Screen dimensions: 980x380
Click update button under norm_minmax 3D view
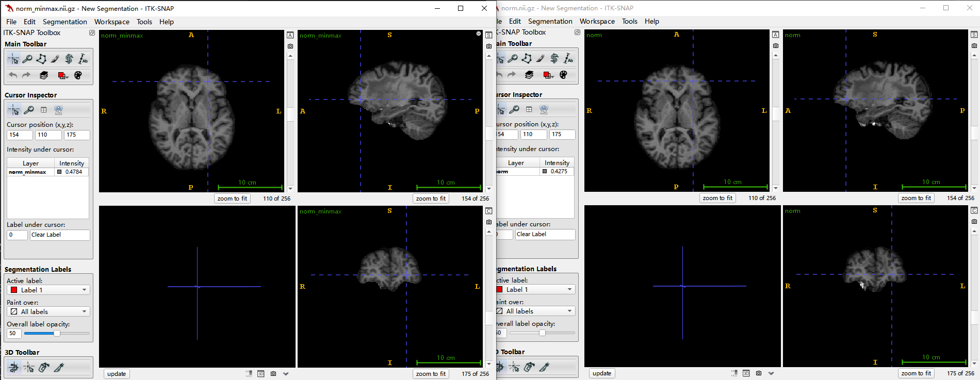[x=117, y=374]
